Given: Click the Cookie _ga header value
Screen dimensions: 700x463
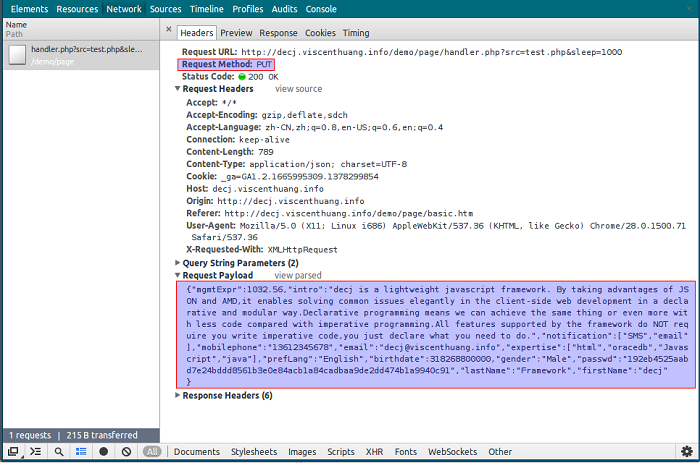Looking at the screenshot, I should coord(300,176).
